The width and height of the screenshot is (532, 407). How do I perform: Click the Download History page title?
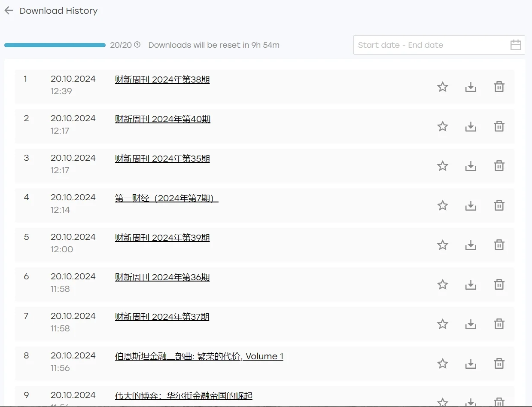point(58,11)
